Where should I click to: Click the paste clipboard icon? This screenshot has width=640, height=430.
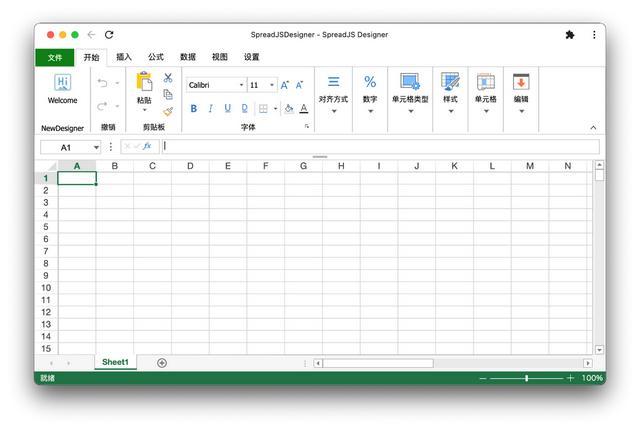coord(144,81)
